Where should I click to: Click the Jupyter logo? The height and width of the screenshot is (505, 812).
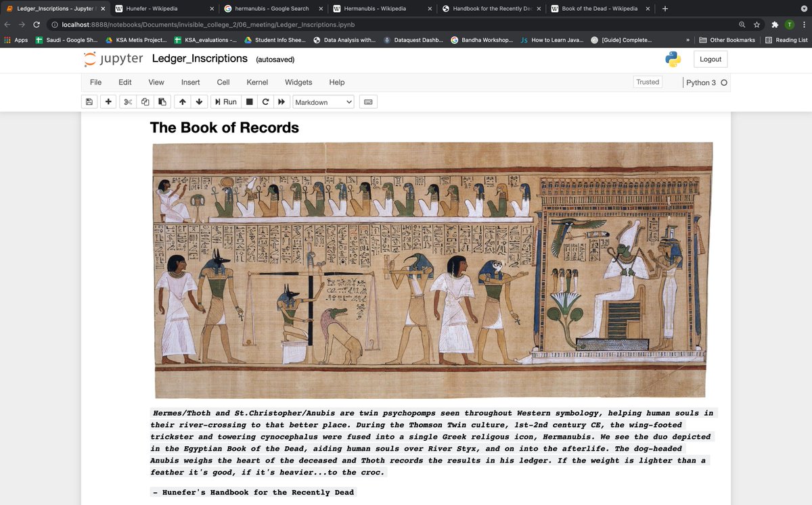[x=113, y=59]
